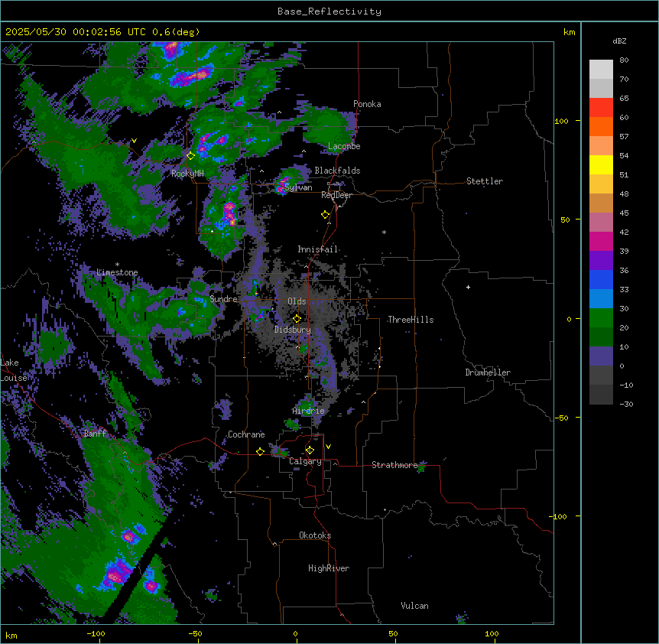Click the RockyMH label

[187, 173]
